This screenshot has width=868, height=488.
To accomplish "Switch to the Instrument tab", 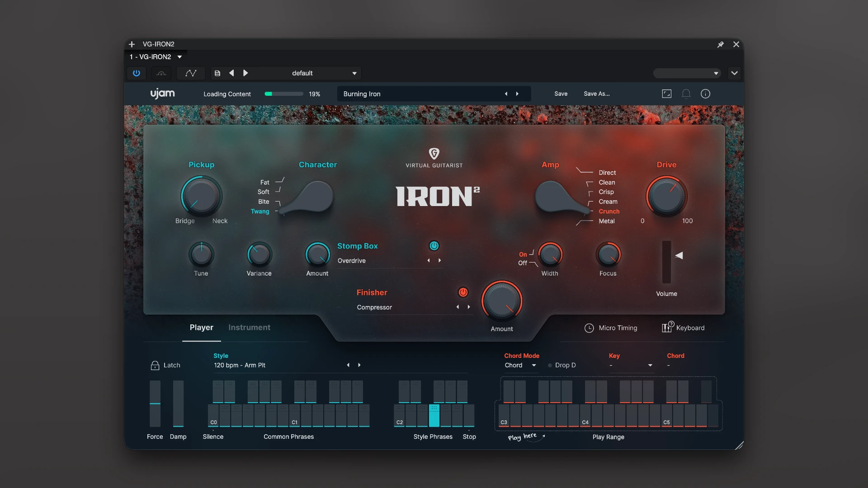I will [249, 328].
